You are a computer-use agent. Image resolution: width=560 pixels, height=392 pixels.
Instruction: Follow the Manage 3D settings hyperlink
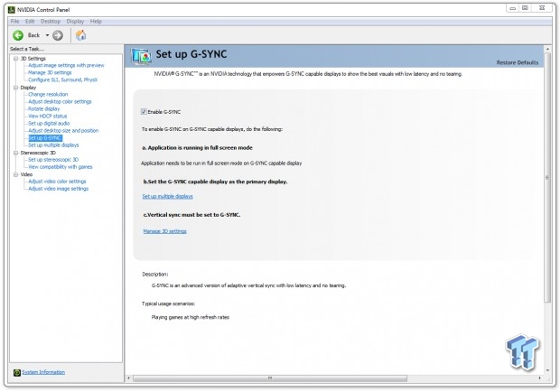pyautogui.click(x=164, y=231)
